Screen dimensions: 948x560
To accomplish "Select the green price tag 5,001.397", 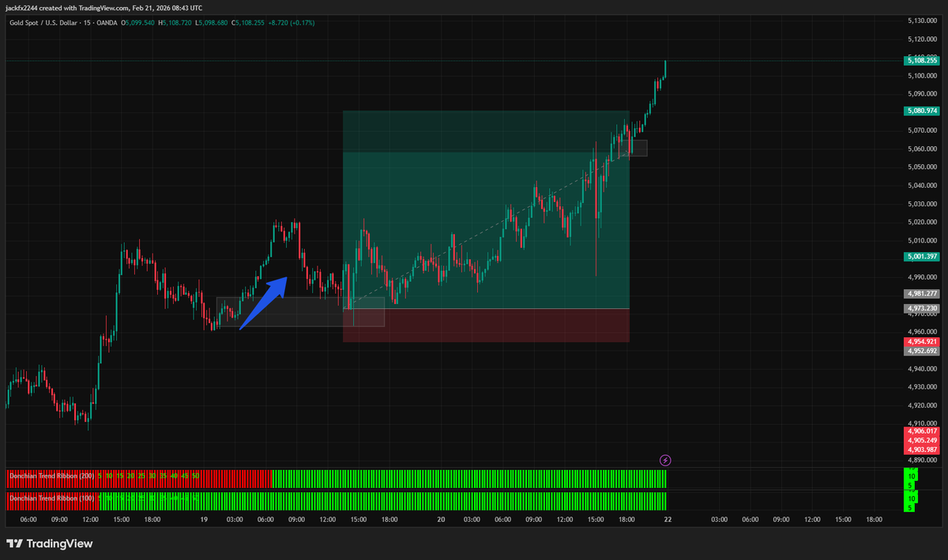I will 922,257.
